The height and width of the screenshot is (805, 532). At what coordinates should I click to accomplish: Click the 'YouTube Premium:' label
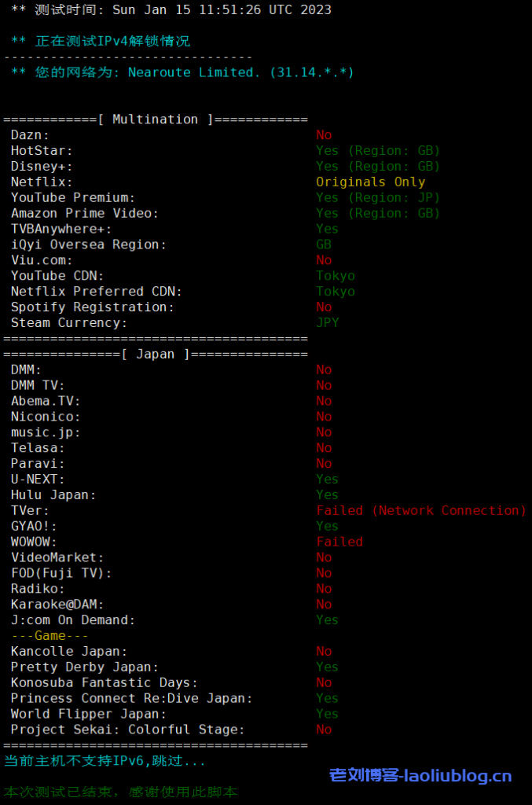73,197
